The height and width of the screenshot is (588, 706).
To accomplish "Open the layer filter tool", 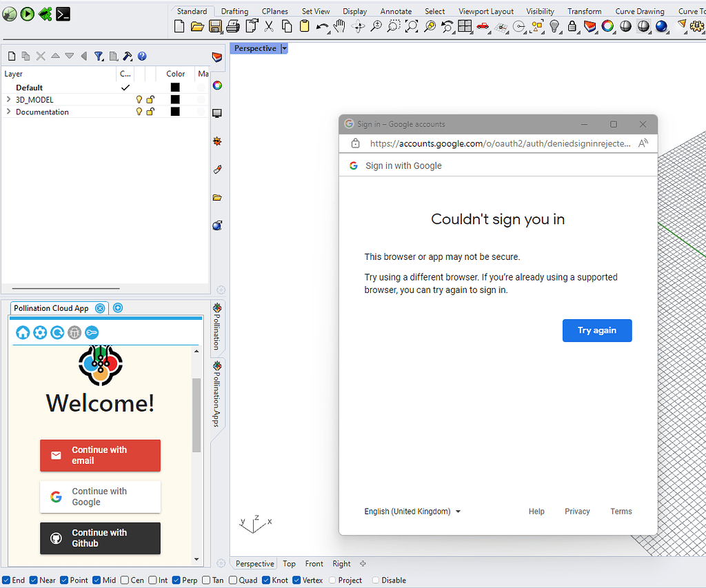I will [x=99, y=56].
